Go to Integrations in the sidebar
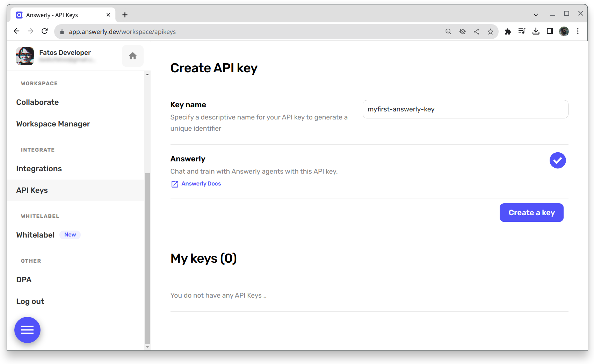Screen dimensions: 594x364 [x=39, y=169]
